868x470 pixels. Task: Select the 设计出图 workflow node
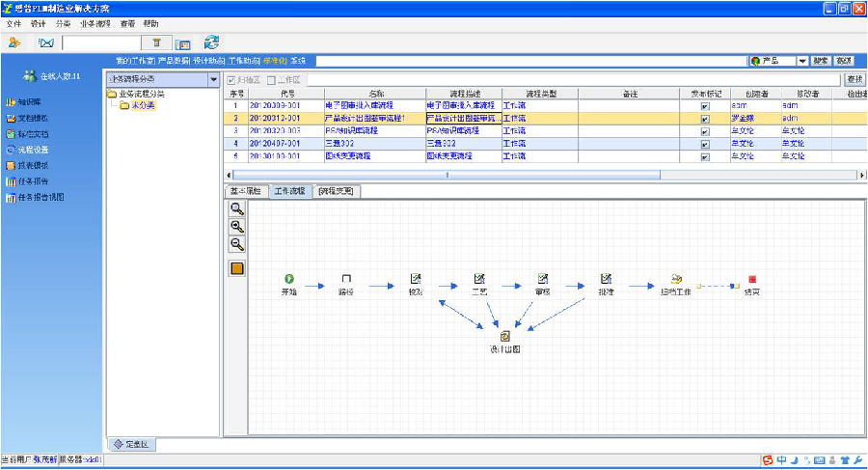[504, 336]
